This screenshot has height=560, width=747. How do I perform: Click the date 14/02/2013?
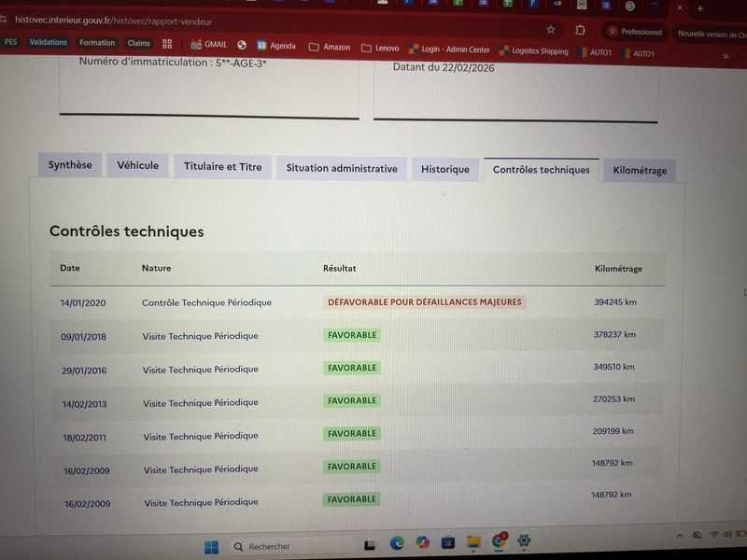click(84, 404)
